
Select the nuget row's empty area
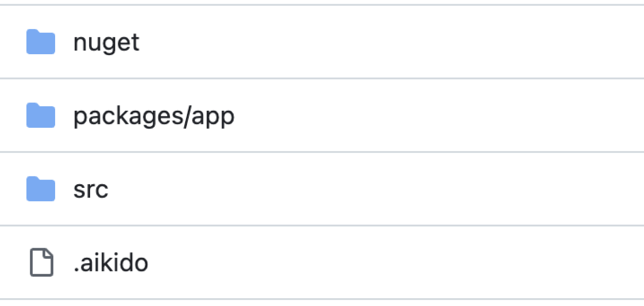click(x=390, y=42)
